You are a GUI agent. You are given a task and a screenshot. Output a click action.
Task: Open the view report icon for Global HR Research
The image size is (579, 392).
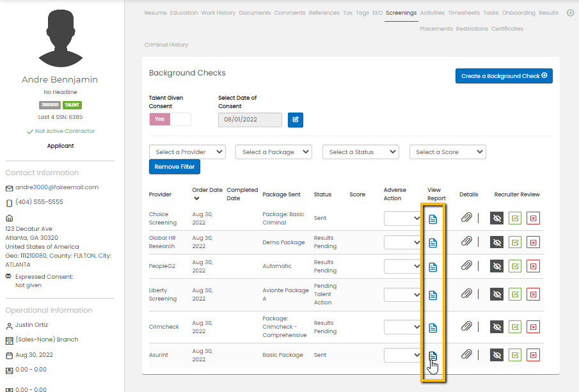click(x=432, y=243)
